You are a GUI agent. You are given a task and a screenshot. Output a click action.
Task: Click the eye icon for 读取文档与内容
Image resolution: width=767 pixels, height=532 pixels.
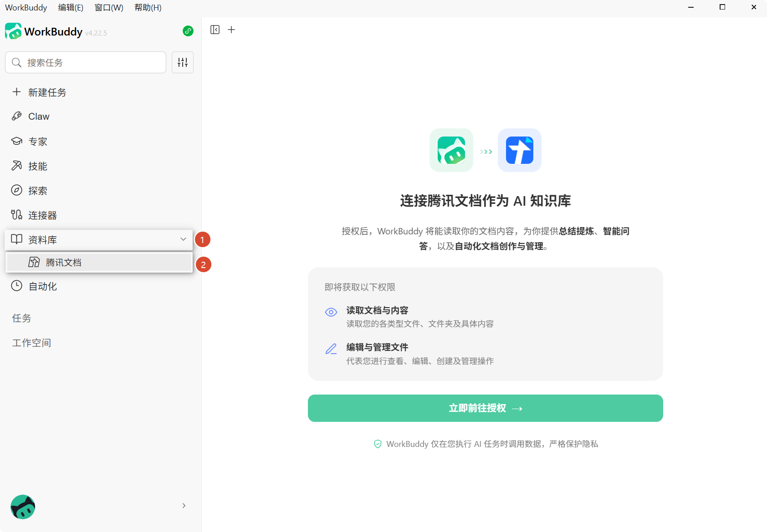(331, 312)
